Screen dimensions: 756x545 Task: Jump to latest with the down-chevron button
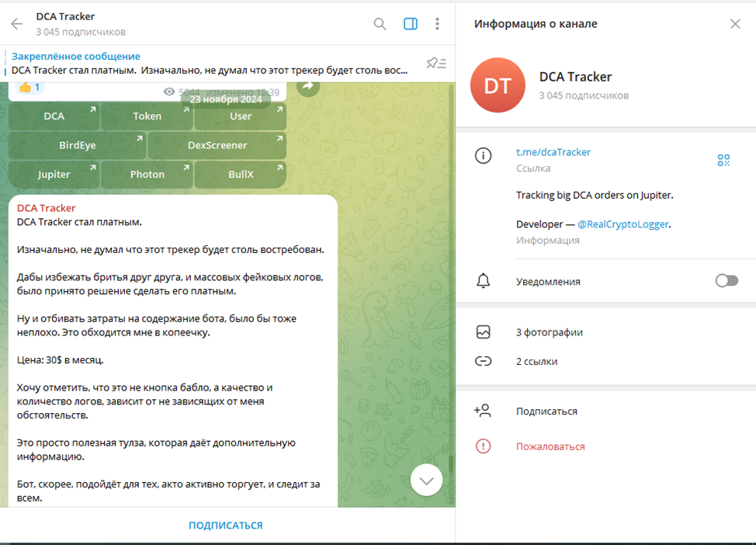(426, 481)
